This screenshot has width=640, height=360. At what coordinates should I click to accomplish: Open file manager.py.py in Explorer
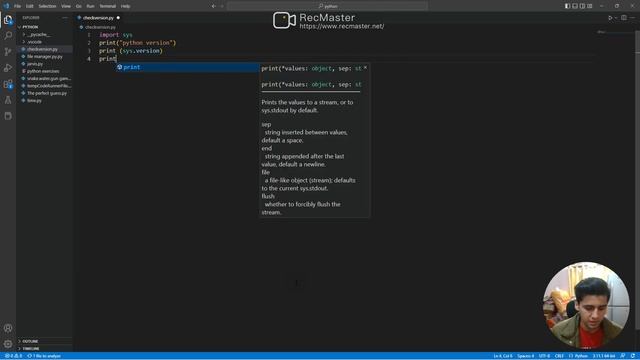44,56
